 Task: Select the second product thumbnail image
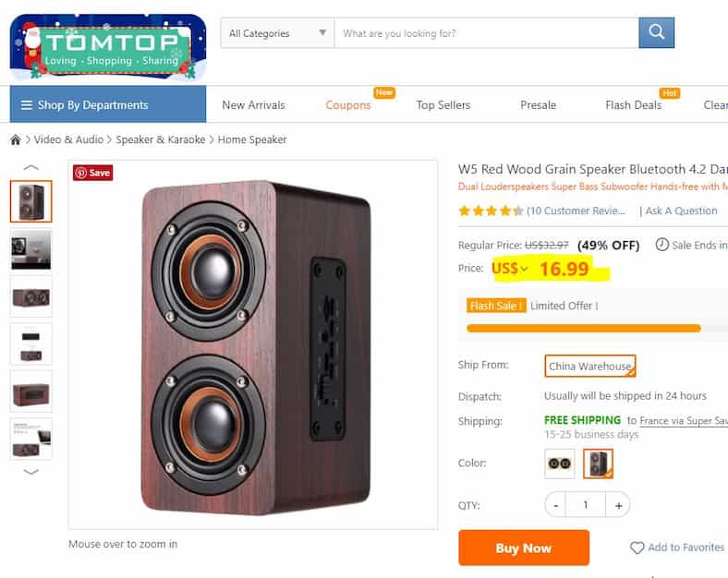tap(31, 249)
